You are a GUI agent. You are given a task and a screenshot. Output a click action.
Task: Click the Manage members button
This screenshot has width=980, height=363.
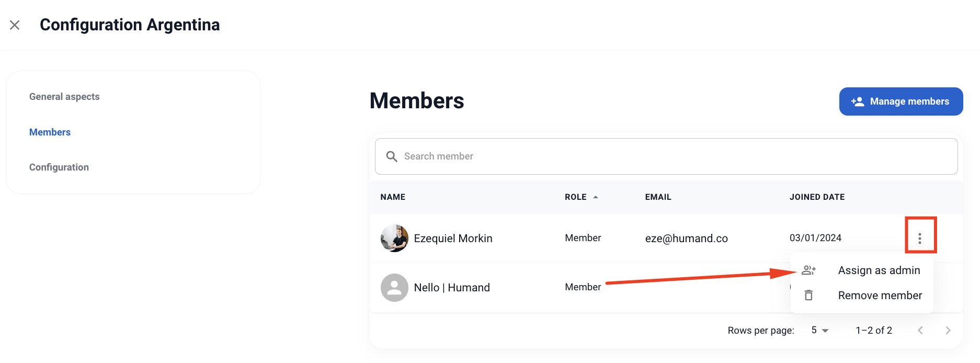pyautogui.click(x=901, y=101)
